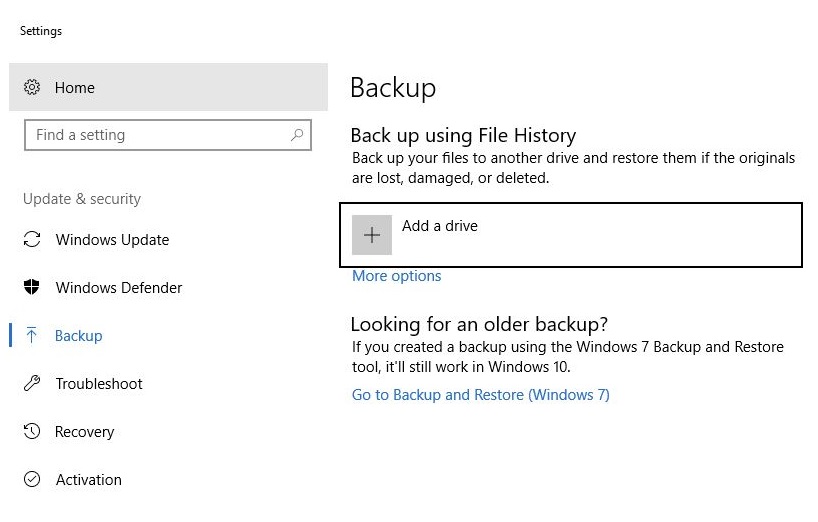Return to Settings Home
Viewport: 818px width, 522px height.
tap(75, 88)
